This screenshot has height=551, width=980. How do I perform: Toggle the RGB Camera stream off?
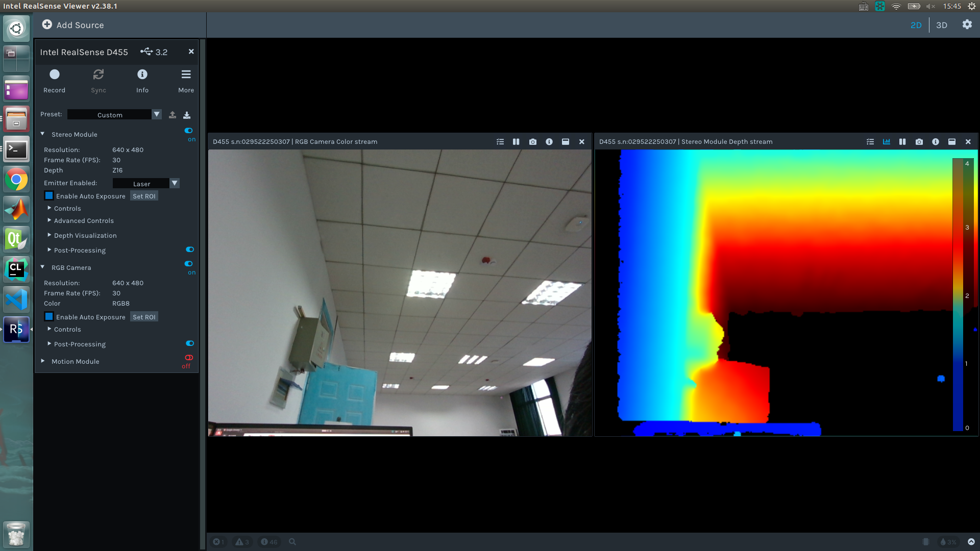(189, 264)
